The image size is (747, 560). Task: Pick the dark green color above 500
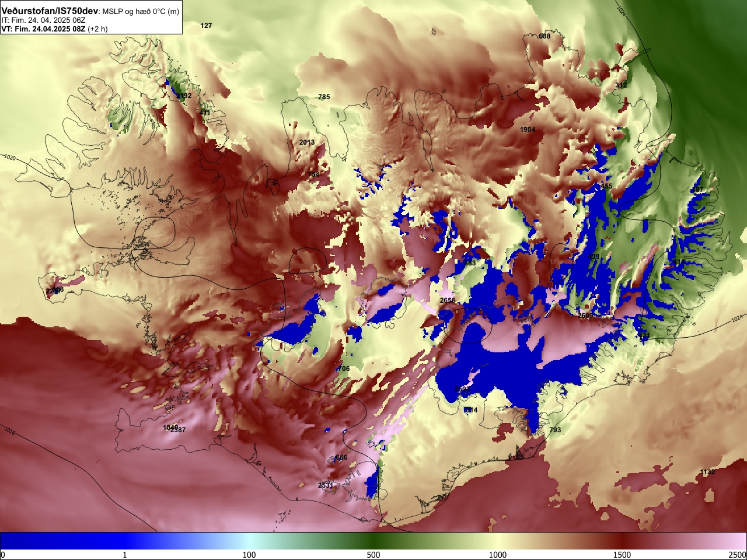(373, 541)
